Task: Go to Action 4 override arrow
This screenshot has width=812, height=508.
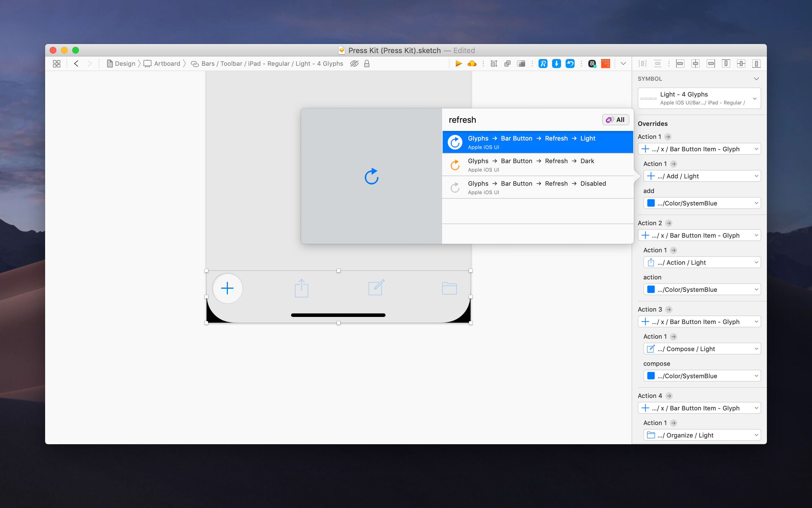Action: pos(669,396)
